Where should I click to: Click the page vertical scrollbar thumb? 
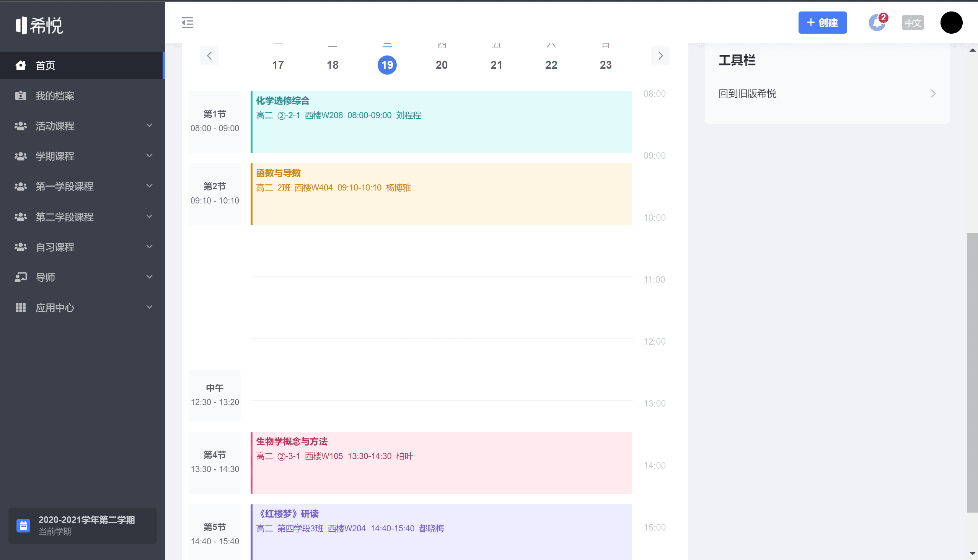tap(972, 373)
